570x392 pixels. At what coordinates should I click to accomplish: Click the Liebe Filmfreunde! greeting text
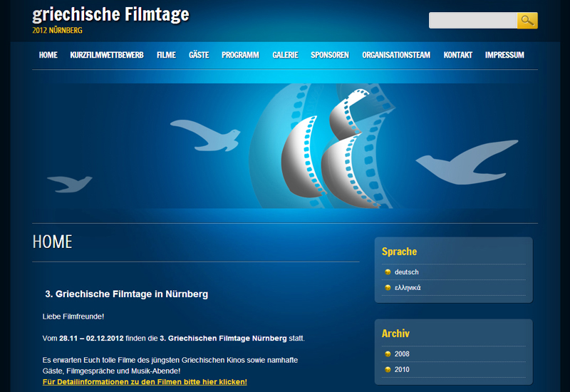point(73,316)
